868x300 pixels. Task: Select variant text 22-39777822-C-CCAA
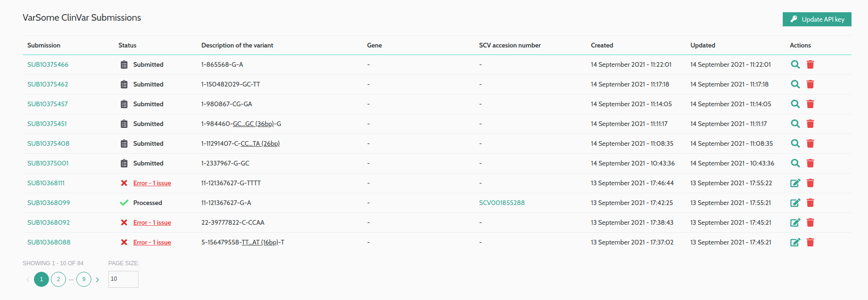(233, 222)
